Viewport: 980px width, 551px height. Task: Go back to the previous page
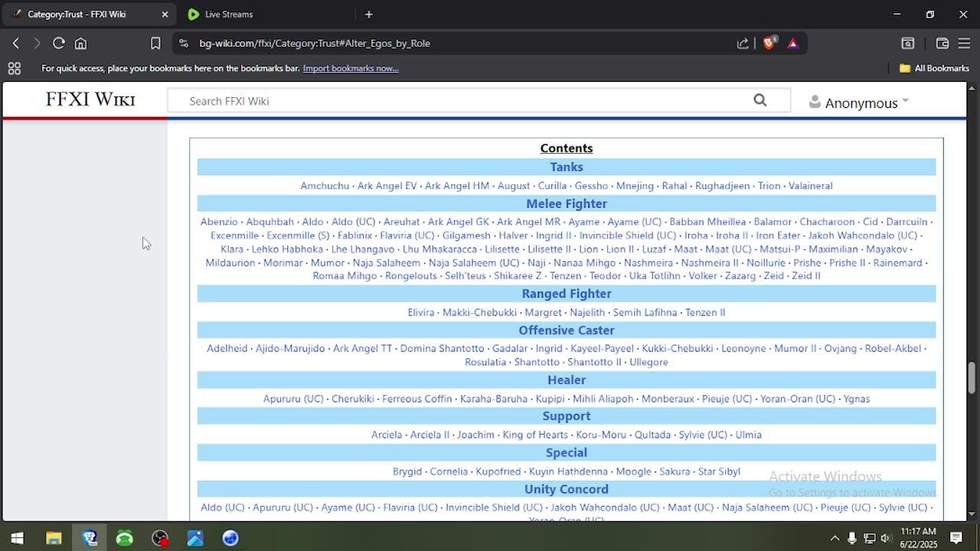pos(15,44)
